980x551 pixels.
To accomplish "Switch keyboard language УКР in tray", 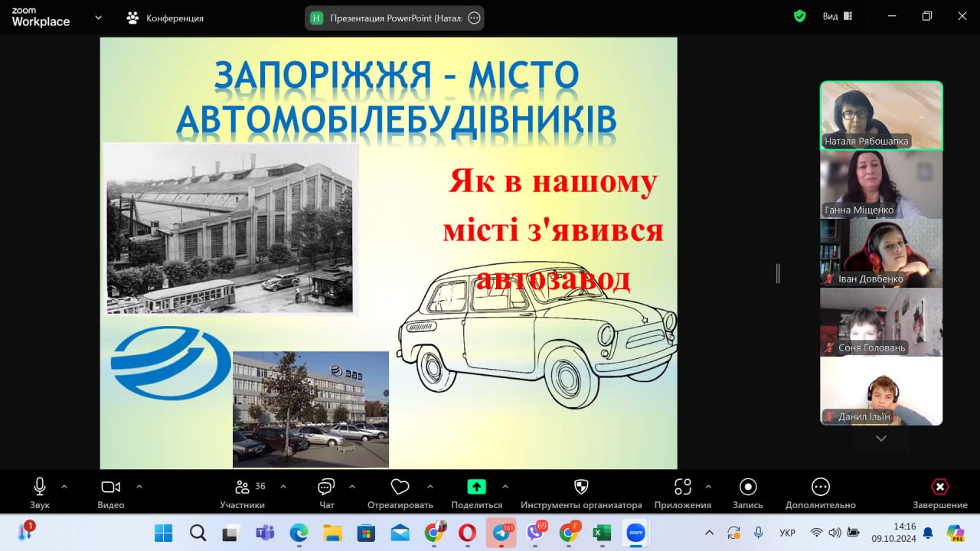I will (x=787, y=533).
